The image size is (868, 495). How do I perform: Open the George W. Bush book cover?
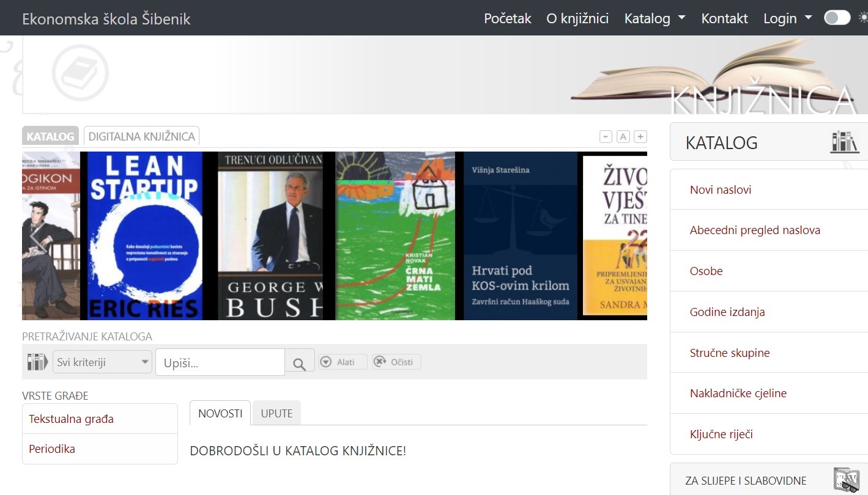270,236
